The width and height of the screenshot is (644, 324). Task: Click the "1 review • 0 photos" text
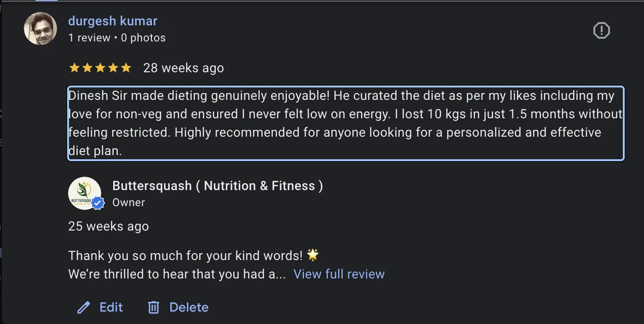click(117, 38)
